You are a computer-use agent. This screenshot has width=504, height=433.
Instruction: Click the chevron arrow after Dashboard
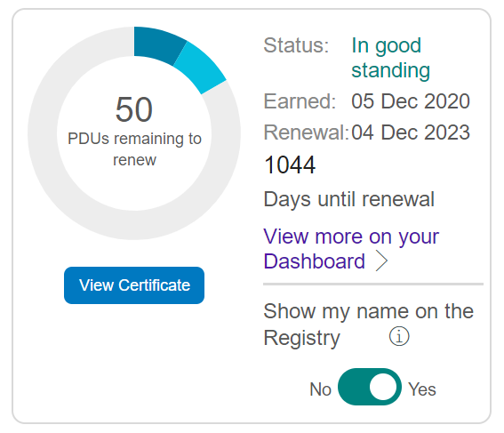coord(382,261)
